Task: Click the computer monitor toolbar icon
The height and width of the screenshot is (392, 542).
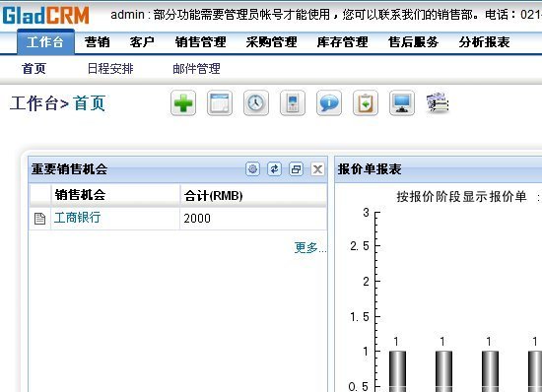Action: point(402,102)
